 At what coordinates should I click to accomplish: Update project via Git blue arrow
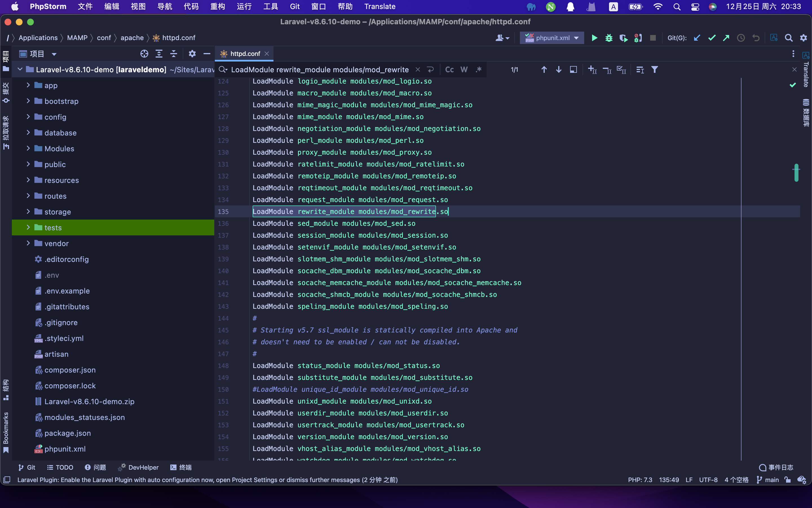point(697,38)
